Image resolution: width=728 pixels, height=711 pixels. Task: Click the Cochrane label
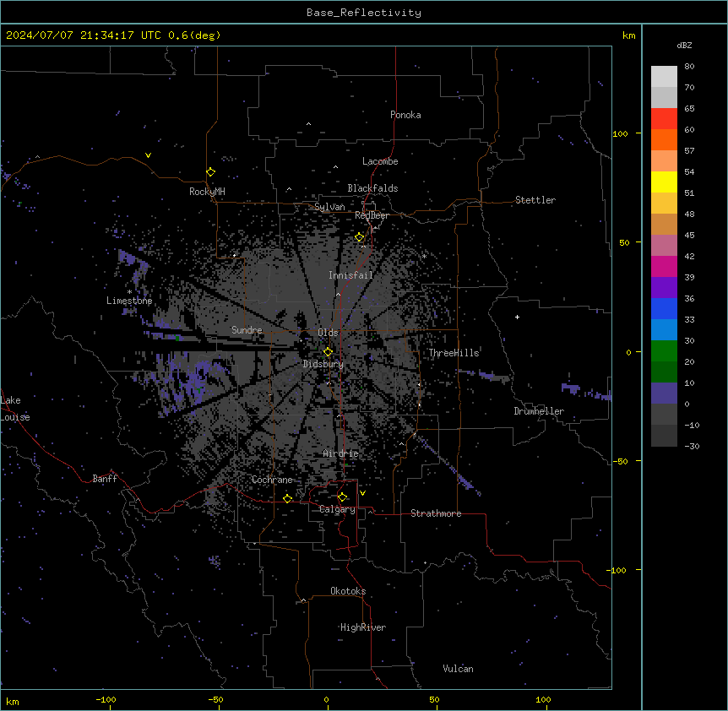[x=272, y=480]
